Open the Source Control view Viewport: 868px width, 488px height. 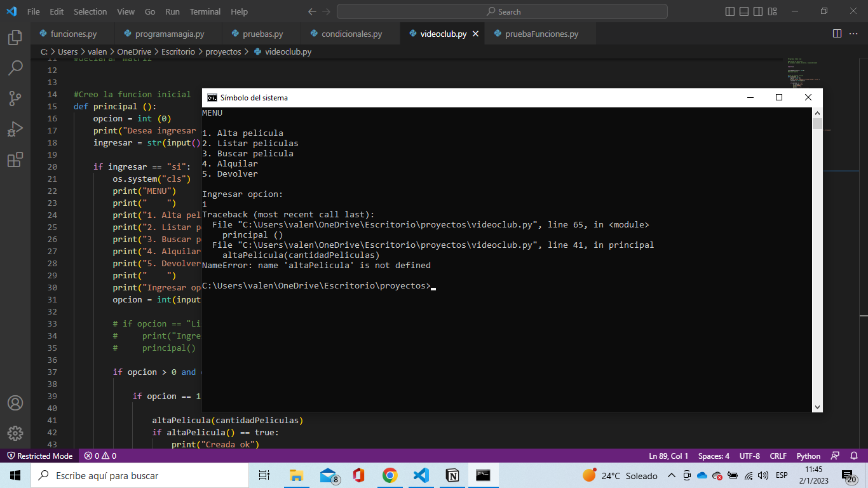point(15,98)
